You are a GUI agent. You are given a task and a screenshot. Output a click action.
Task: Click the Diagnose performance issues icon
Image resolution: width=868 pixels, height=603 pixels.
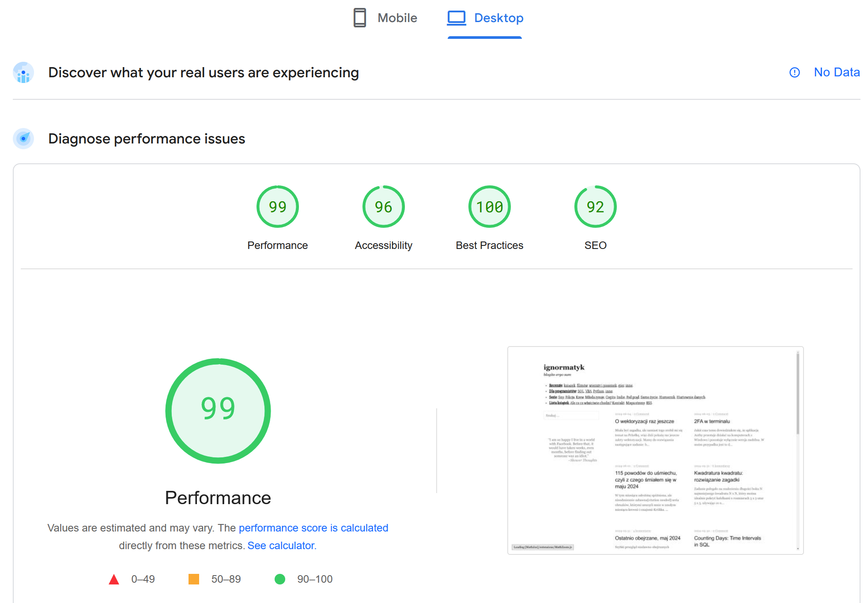23,139
